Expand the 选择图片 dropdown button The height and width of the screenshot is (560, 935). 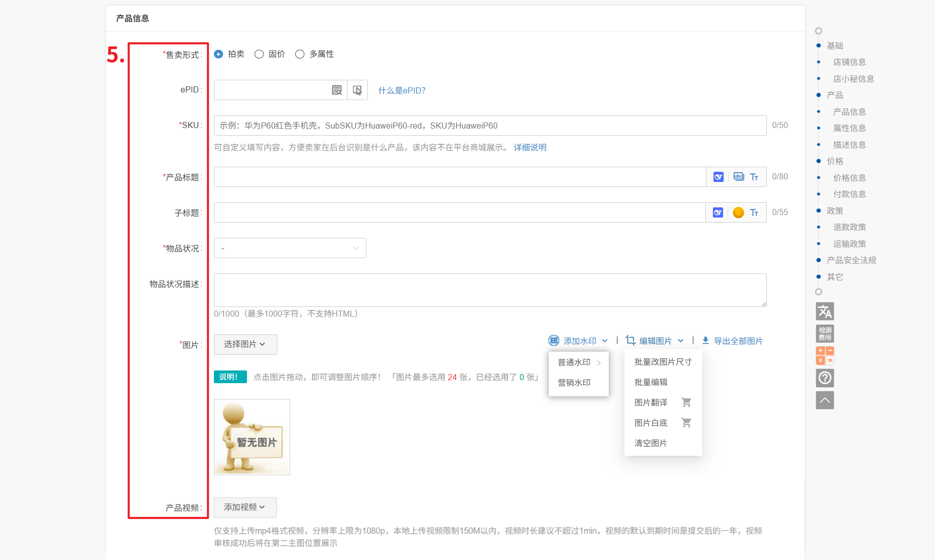pyautogui.click(x=245, y=345)
